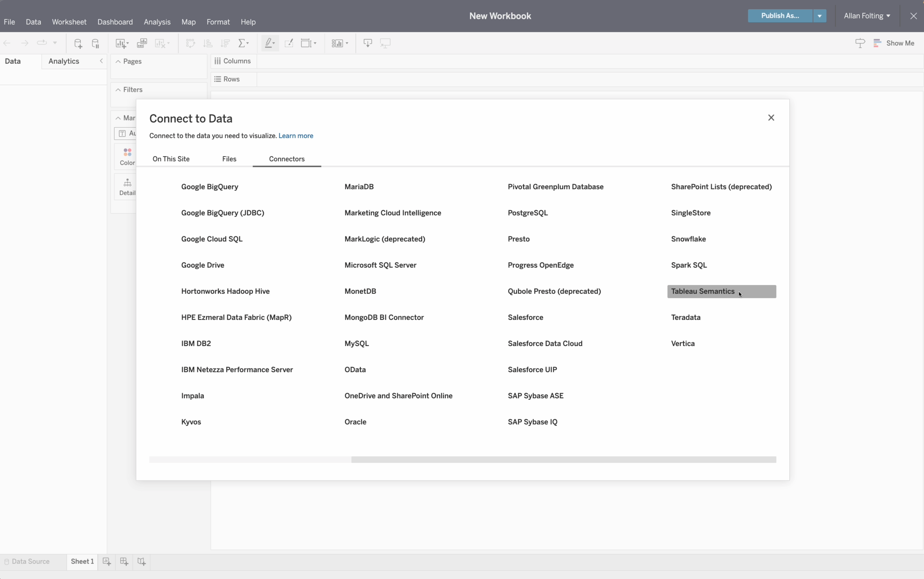
Task: Click the connectors list horizontal scrollbar
Action: point(563,460)
